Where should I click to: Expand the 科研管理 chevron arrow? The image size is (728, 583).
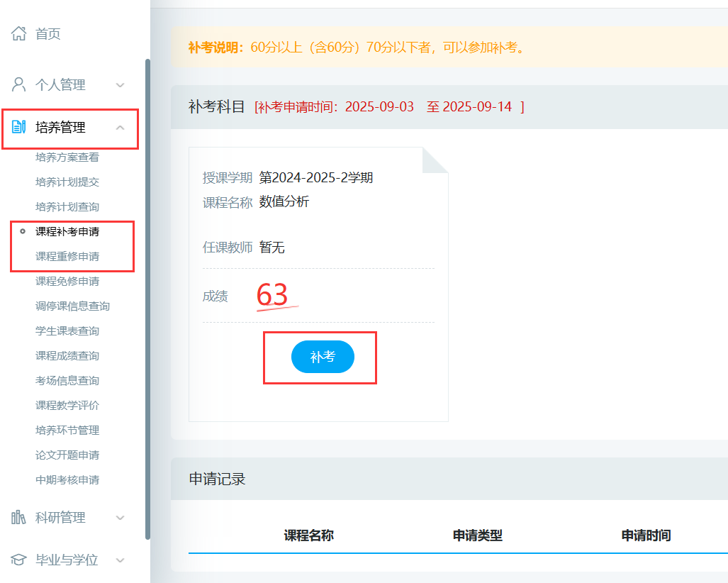[x=120, y=518]
